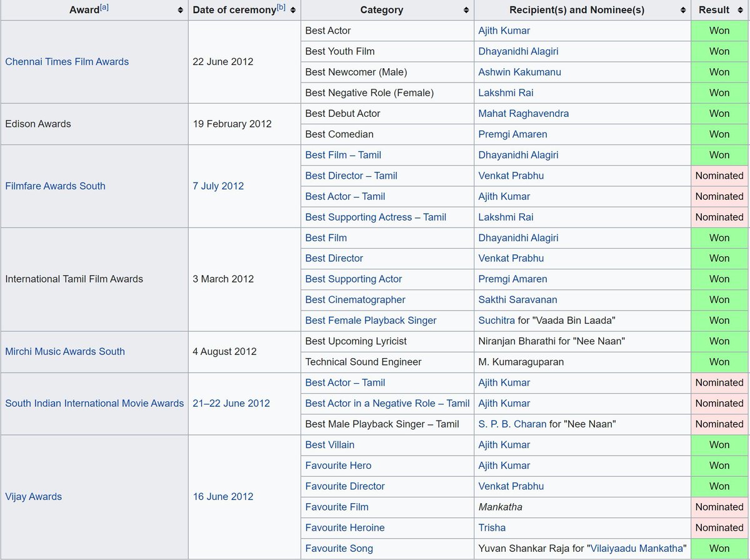Open 7 July 2012 ceremony link

click(x=219, y=186)
